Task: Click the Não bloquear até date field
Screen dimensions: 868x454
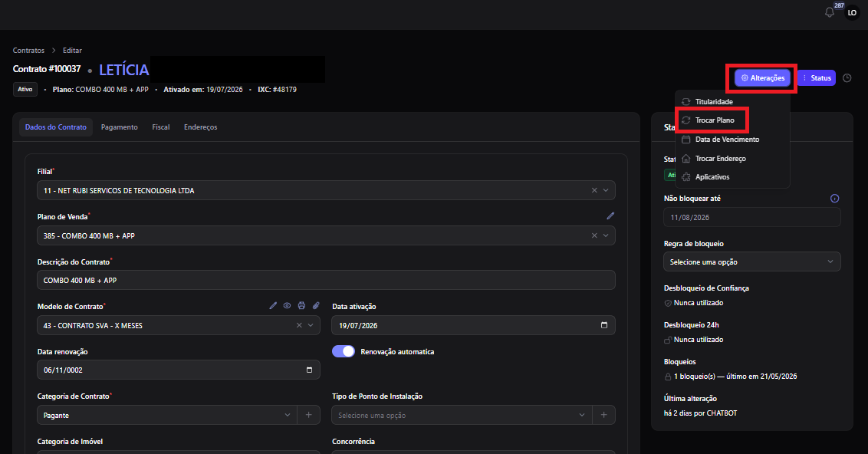Action: click(751, 217)
